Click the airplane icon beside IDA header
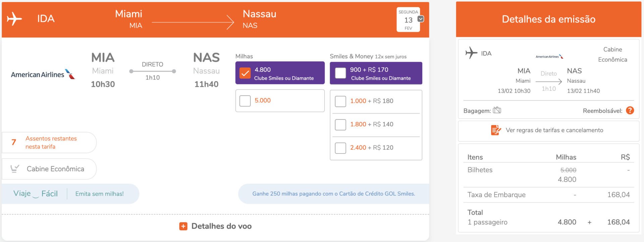The height and width of the screenshot is (242, 644). coord(14,19)
